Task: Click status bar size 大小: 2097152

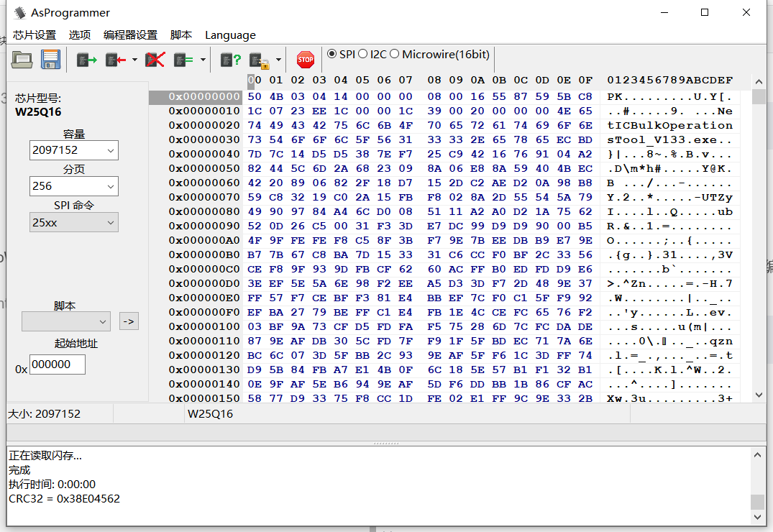Action: (44, 413)
